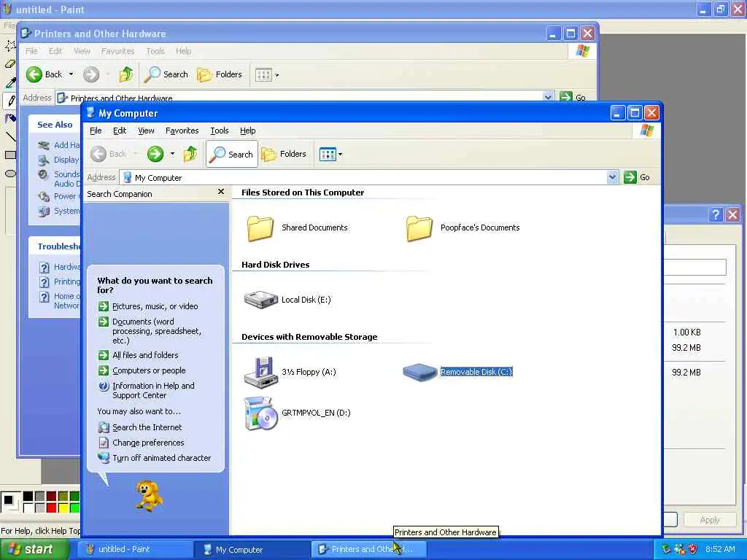
Task: Click Folders in Printers and Other Hardware toolbar
Action: (219, 74)
